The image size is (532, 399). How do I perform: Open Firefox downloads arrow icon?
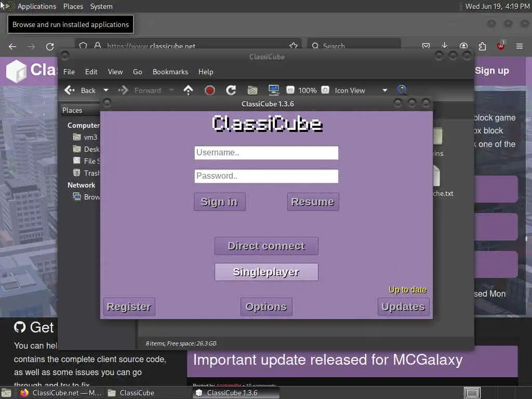pos(445,46)
